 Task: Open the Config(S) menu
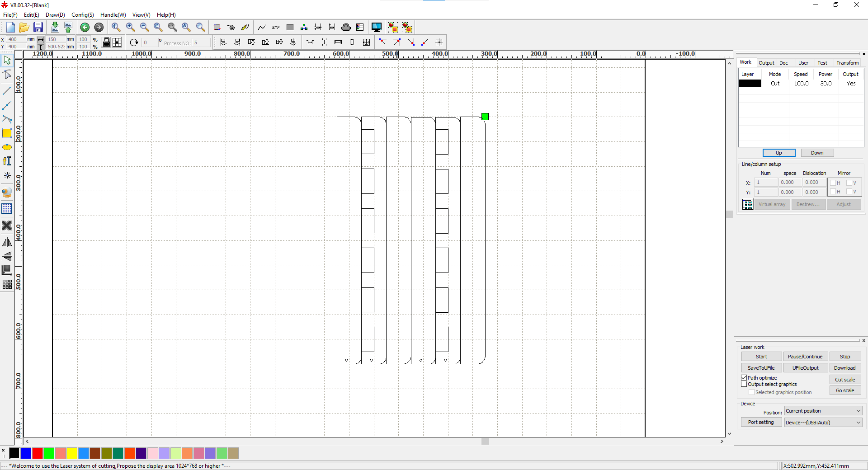pos(82,14)
